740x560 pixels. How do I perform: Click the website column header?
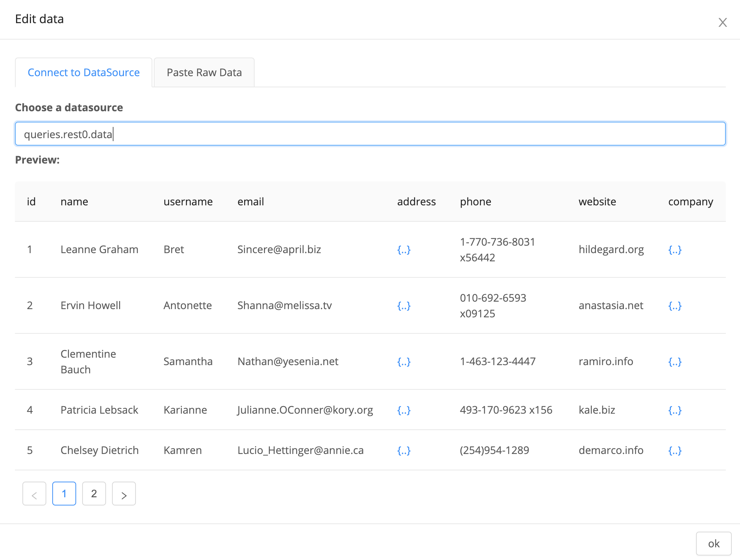tap(597, 202)
